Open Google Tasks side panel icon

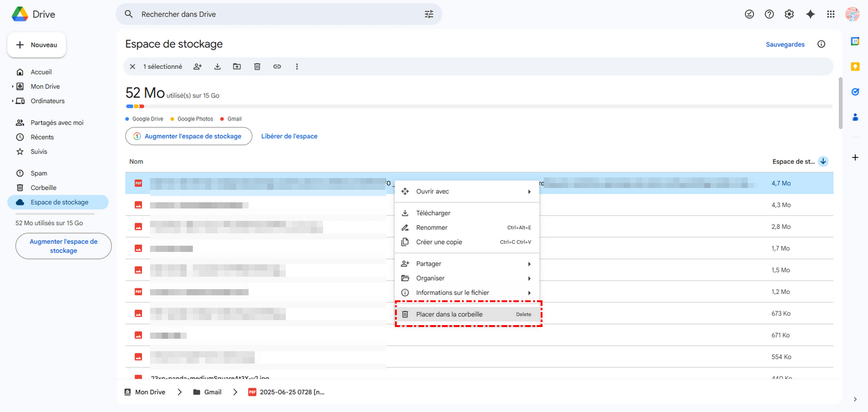pyautogui.click(x=855, y=91)
